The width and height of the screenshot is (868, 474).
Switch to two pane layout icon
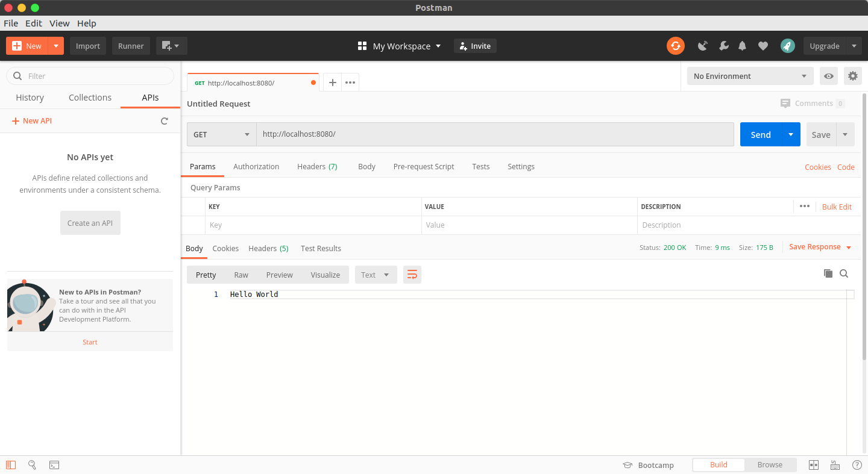tap(814, 464)
